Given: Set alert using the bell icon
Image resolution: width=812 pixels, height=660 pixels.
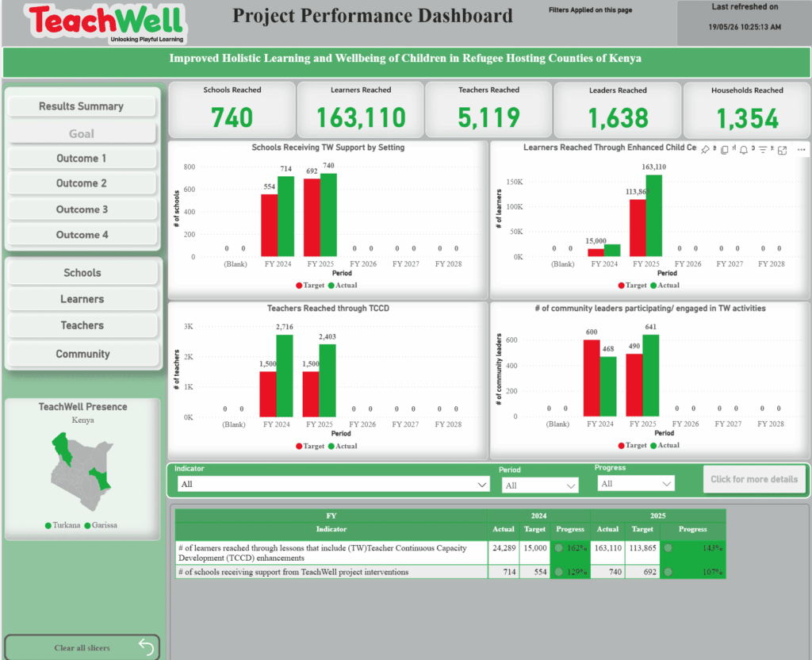Looking at the screenshot, I should 743,150.
